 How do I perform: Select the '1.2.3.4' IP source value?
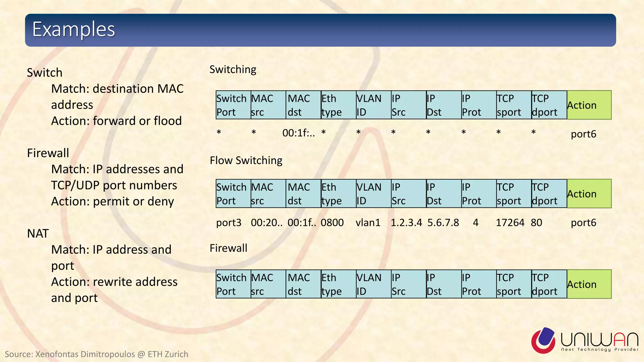(406, 222)
